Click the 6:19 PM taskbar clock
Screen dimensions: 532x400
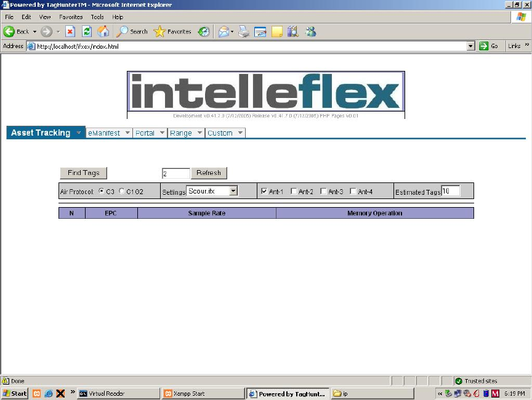pyautogui.click(x=514, y=394)
